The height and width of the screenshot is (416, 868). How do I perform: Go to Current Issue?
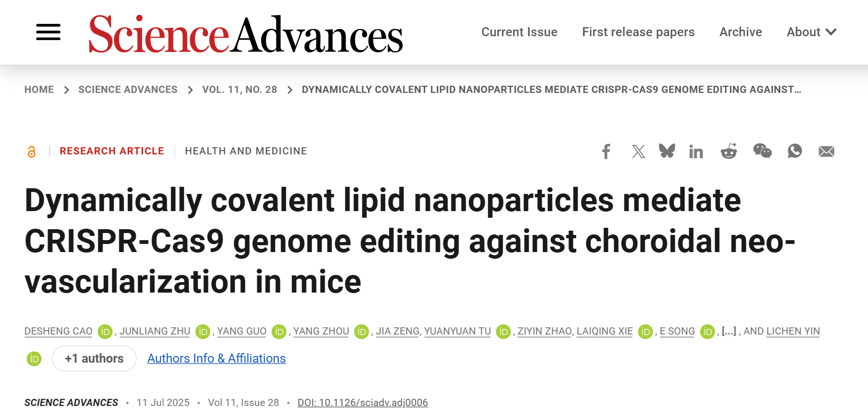519,32
